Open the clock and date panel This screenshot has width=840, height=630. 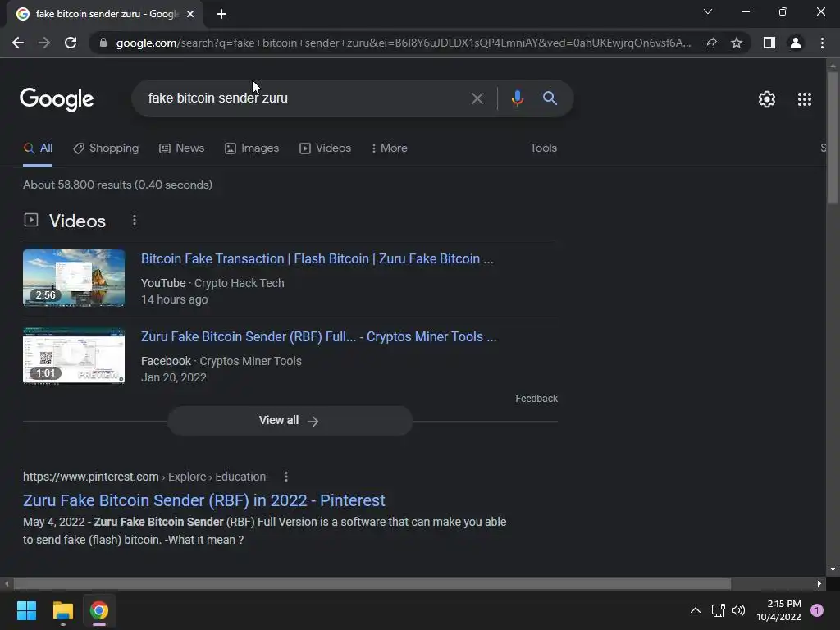tap(778, 610)
